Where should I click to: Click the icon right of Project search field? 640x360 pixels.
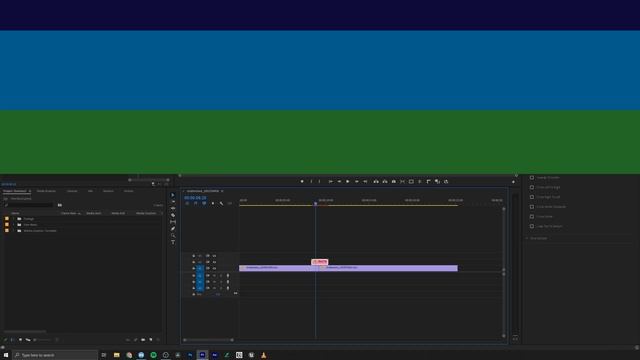click(60, 205)
